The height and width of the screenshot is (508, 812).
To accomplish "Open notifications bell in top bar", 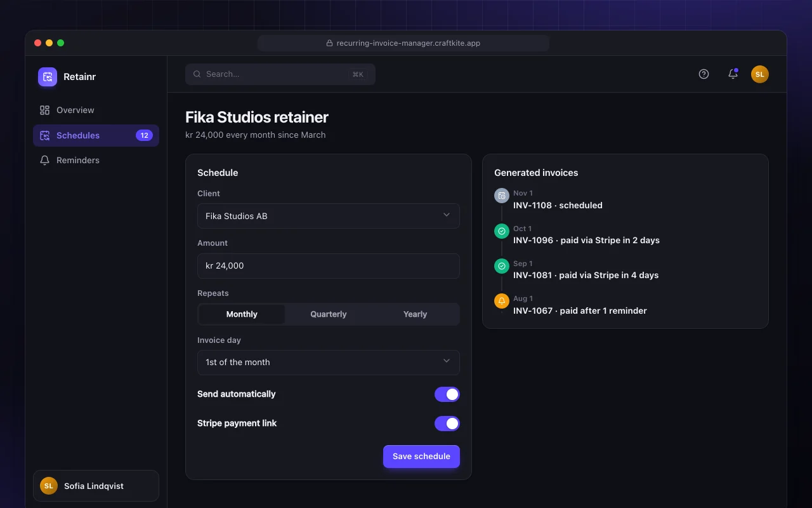I will coord(733,74).
